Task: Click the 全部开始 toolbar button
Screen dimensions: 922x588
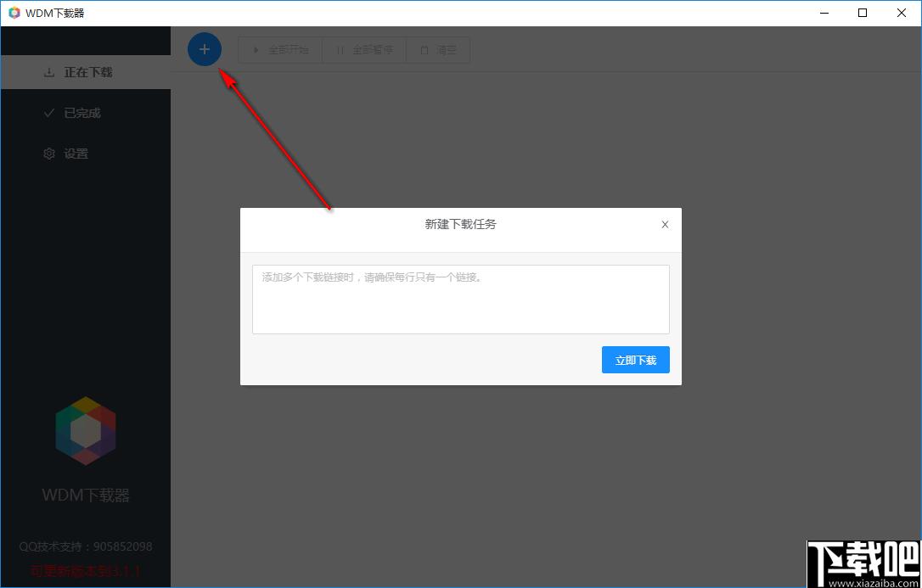Action: click(x=280, y=50)
